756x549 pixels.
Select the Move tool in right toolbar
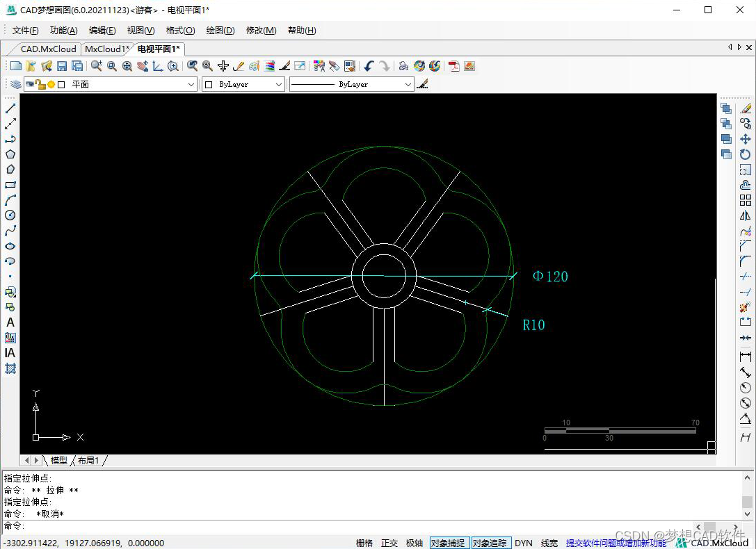(746, 139)
